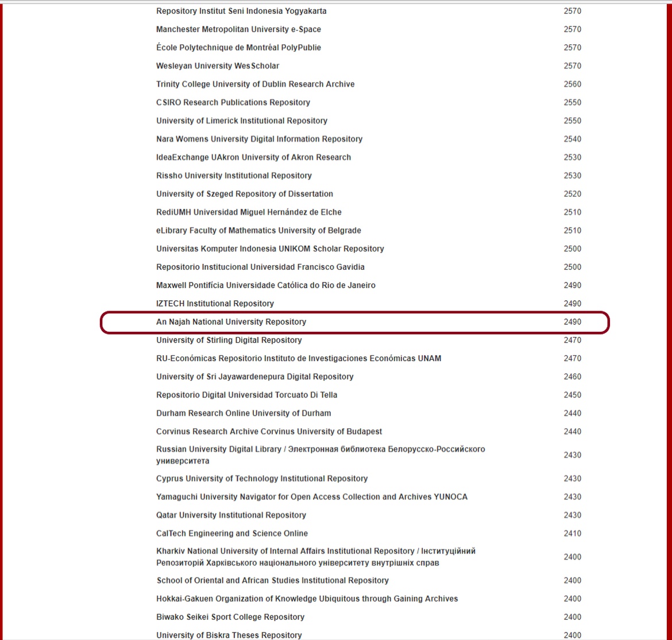Viewport: 672px width, 640px height.
Task: Click University of Limerick Institutional Repository
Action: click(242, 121)
